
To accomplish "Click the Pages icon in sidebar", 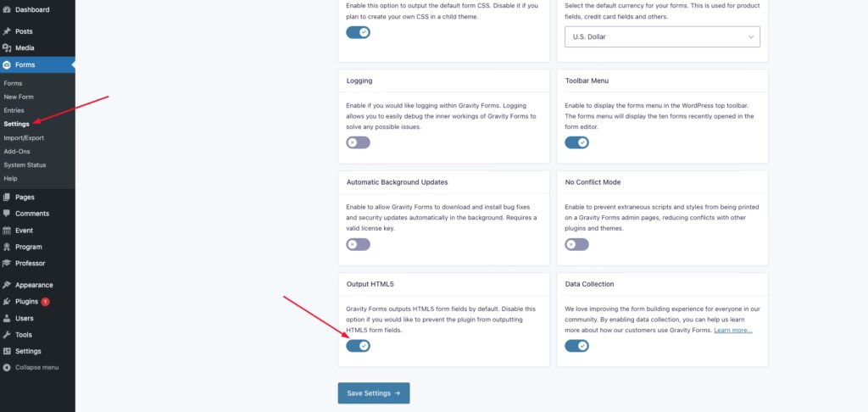I will pos(7,197).
